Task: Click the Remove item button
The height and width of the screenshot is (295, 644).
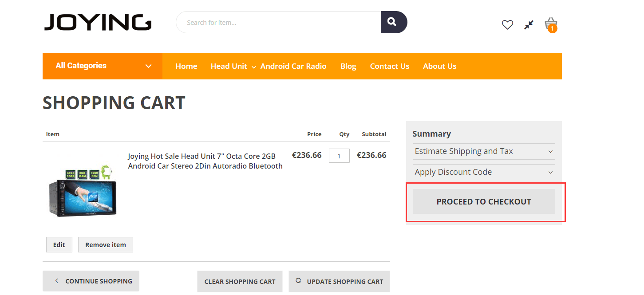Action: (106, 244)
